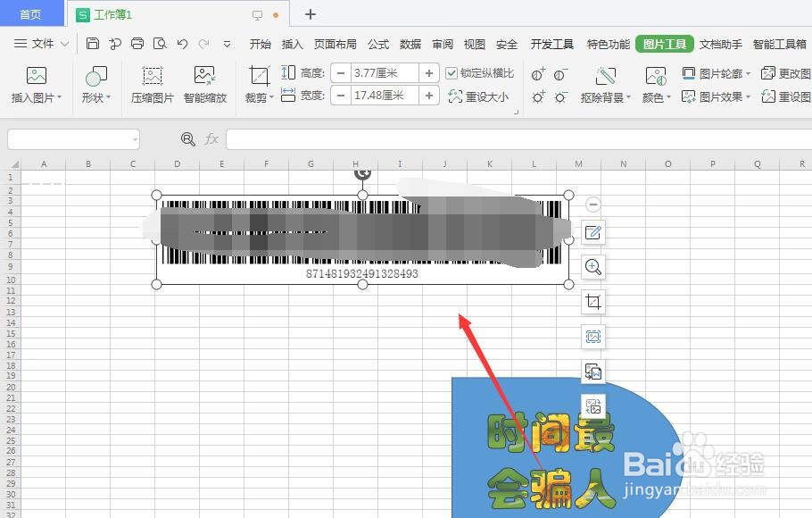Increase width with plus button
812x518 pixels.
[x=429, y=96]
